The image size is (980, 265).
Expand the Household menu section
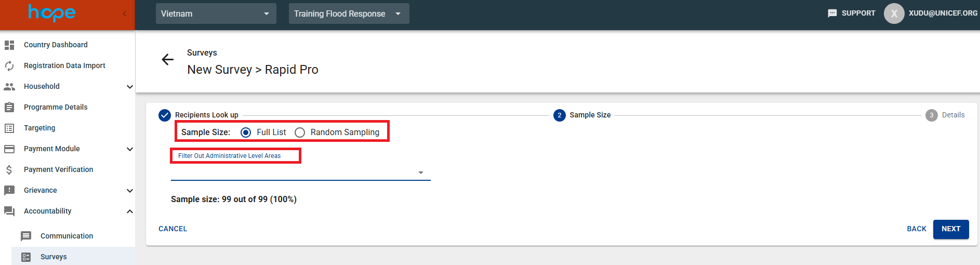click(129, 87)
